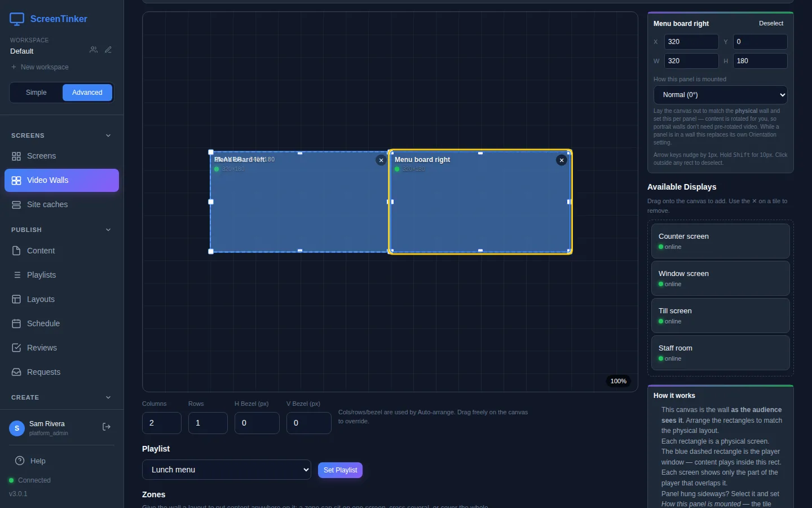Click the Connected status indicator

point(30,480)
